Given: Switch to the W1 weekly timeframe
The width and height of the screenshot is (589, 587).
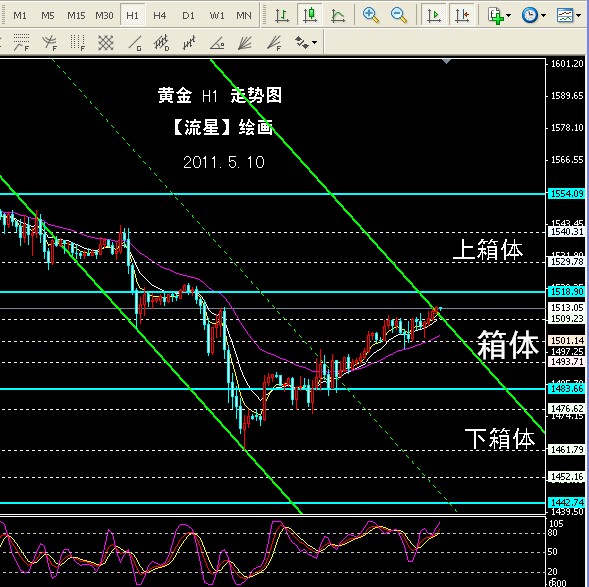Looking at the screenshot, I should point(217,16).
